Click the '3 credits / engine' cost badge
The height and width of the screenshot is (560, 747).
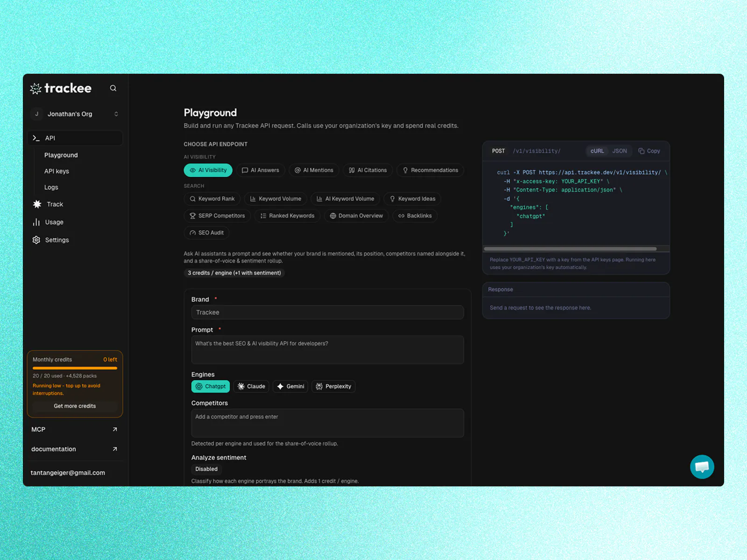(x=234, y=273)
